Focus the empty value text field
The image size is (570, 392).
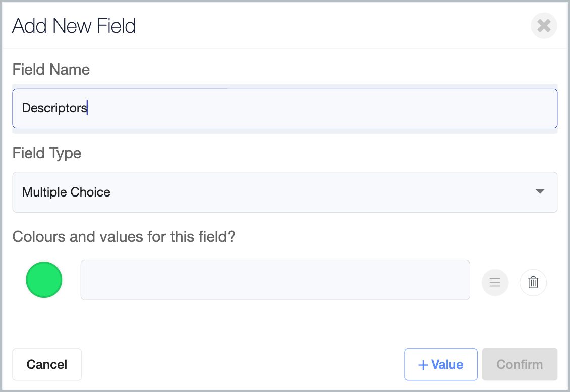[275, 280]
